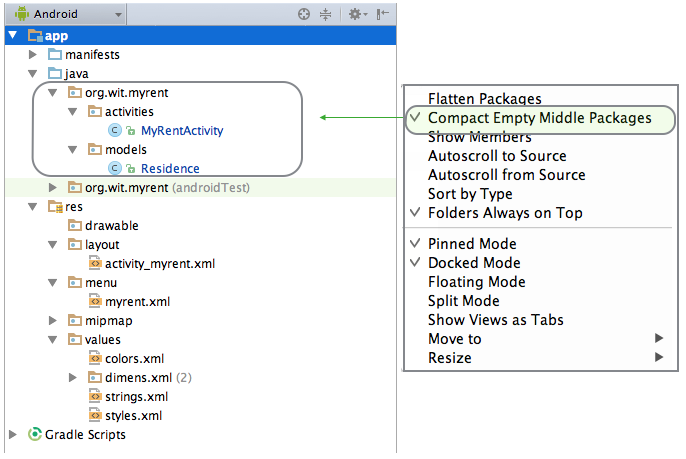The image size is (686, 459).
Task: Uncheck Folders Always on Top
Action: [x=505, y=213]
